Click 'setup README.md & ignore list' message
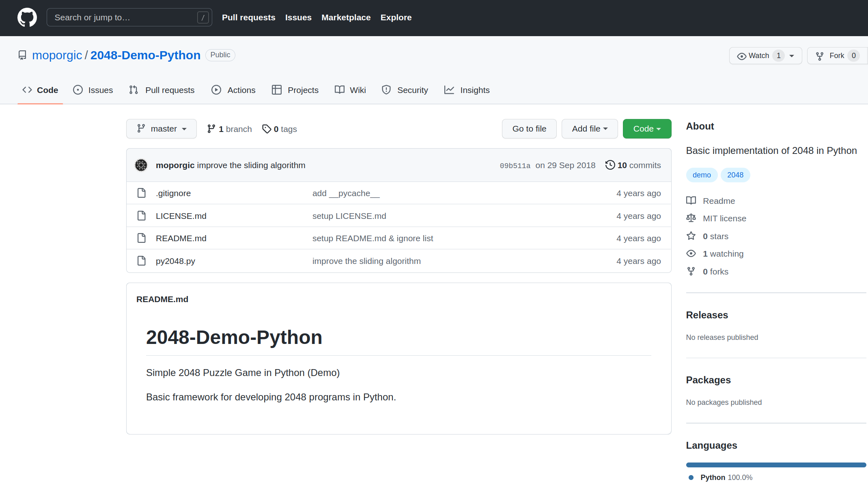 click(373, 238)
